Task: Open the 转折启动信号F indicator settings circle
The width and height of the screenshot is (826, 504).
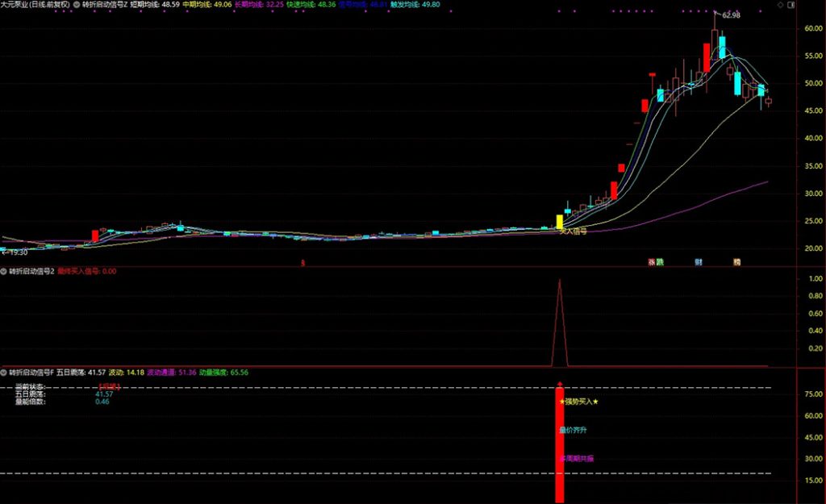Action: click(x=4, y=373)
